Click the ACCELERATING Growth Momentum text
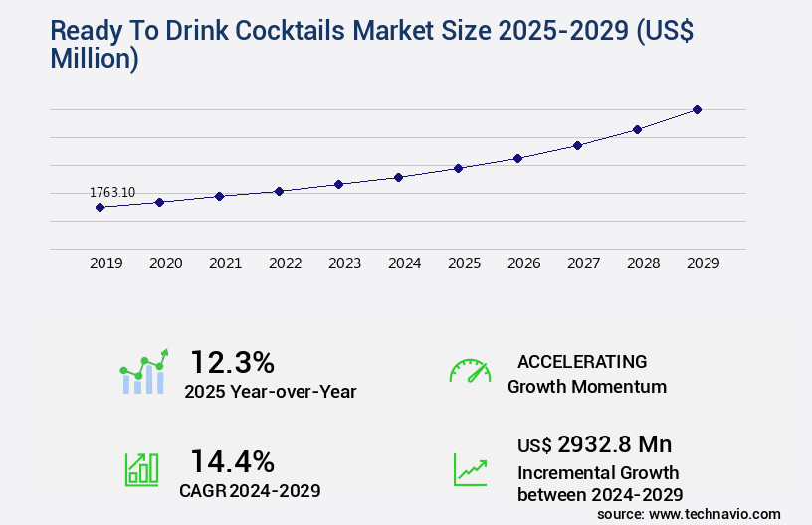 [x=586, y=374]
